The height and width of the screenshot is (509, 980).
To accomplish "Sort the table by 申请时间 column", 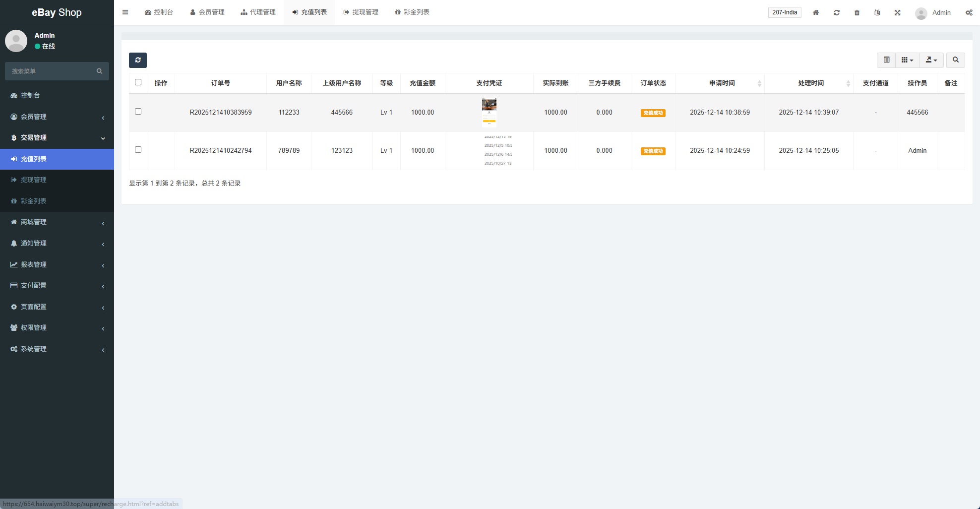I will [722, 83].
